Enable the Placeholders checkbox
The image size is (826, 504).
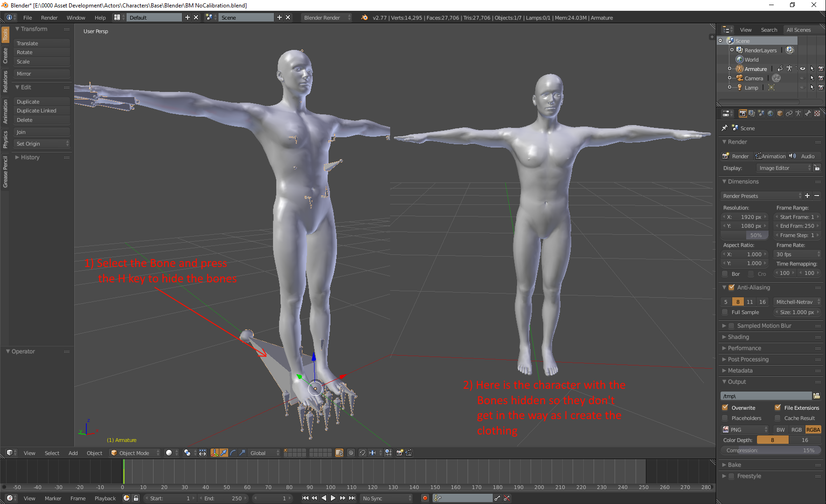tap(725, 418)
